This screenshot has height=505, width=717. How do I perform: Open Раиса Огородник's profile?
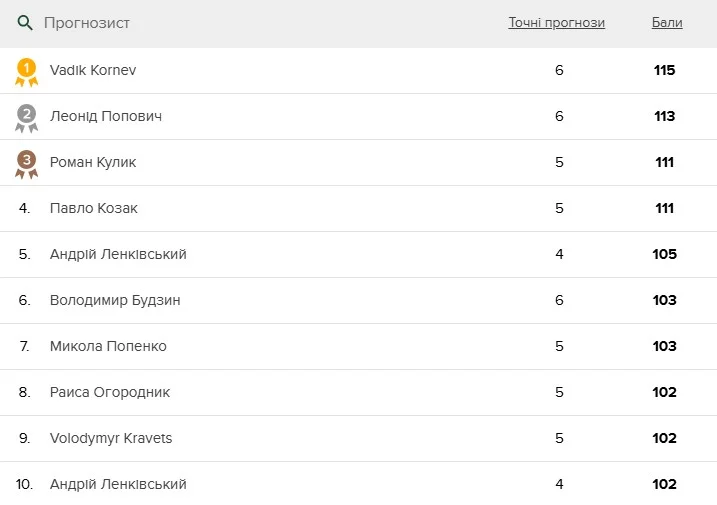[x=110, y=393]
